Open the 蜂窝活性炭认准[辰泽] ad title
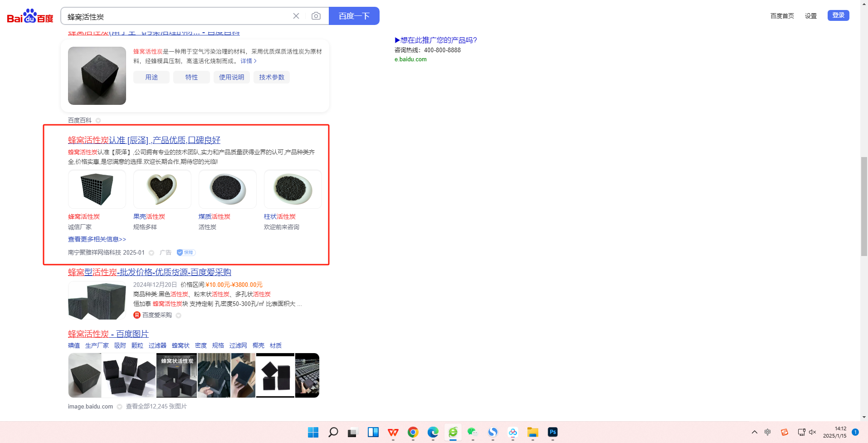Screen dimensions: 868x443 tap(144, 140)
